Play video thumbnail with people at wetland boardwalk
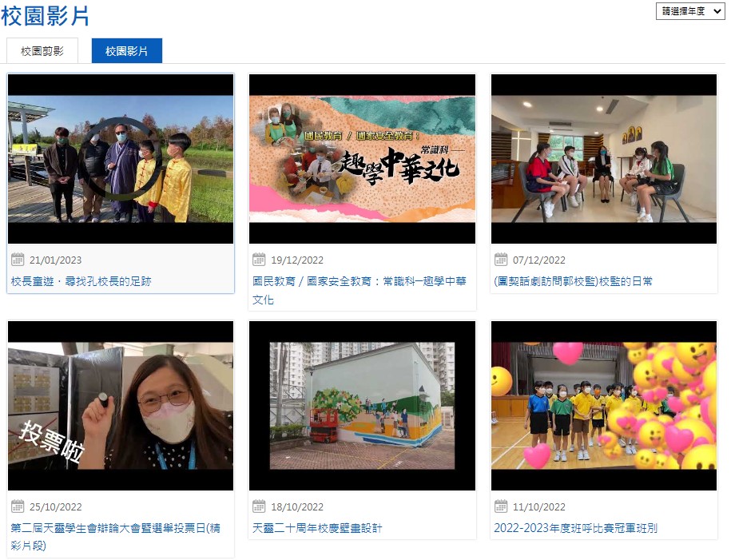Viewport: 731px width, 560px height. click(x=121, y=159)
